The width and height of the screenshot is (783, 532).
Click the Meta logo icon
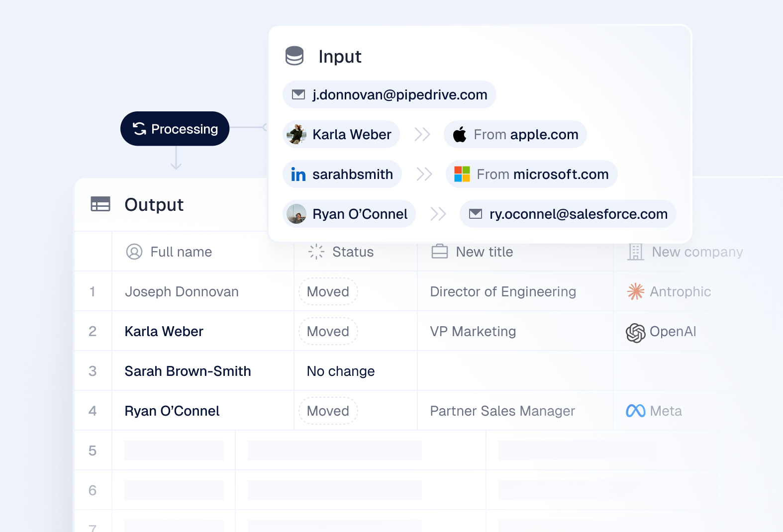pos(636,411)
